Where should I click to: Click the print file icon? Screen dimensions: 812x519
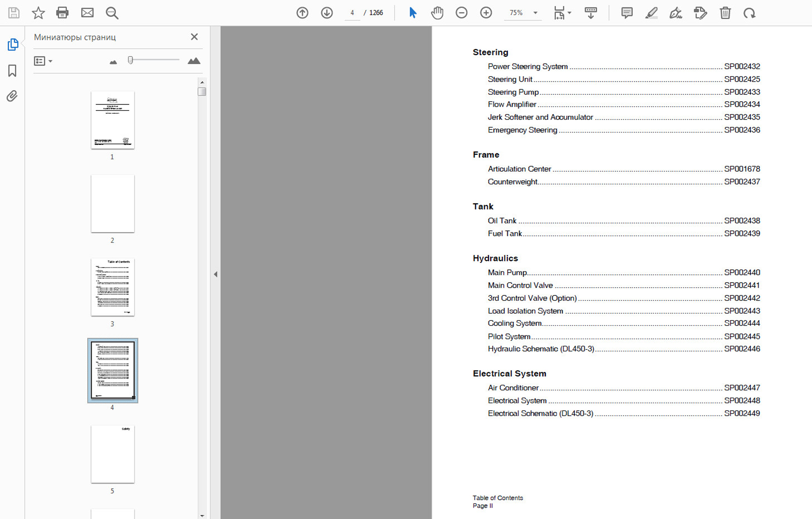(62, 13)
